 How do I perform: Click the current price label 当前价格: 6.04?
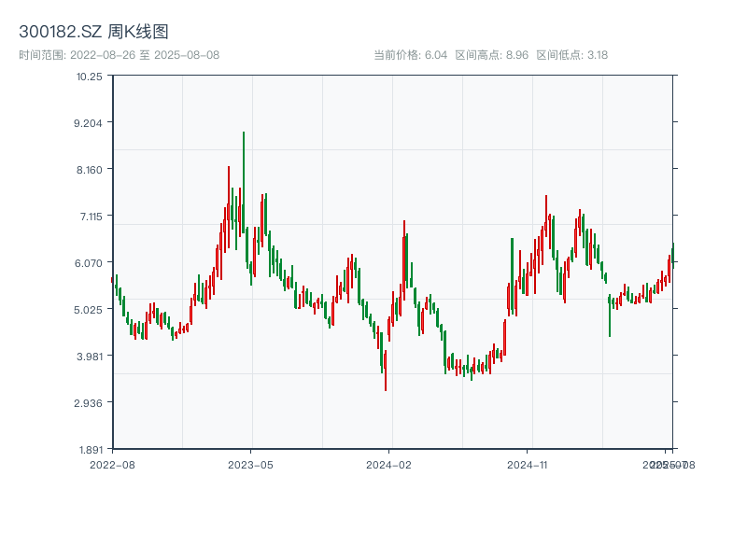pyautogui.click(x=411, y=55)
